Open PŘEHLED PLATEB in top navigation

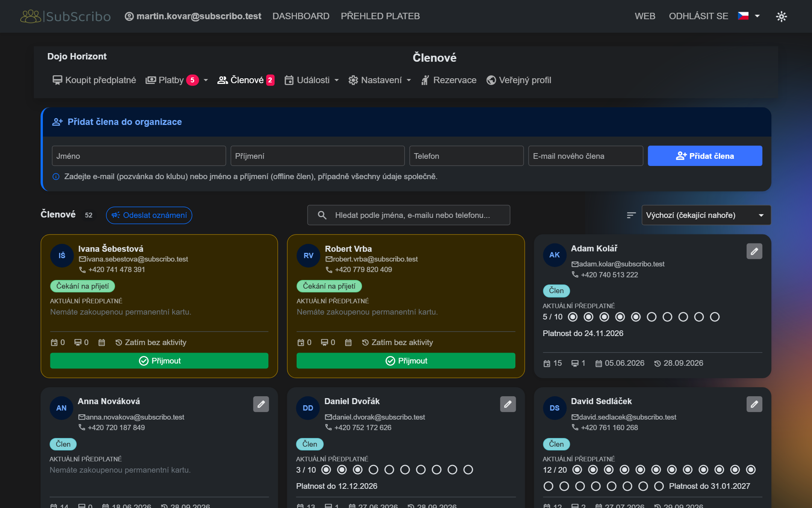click(x=380, y=16)
